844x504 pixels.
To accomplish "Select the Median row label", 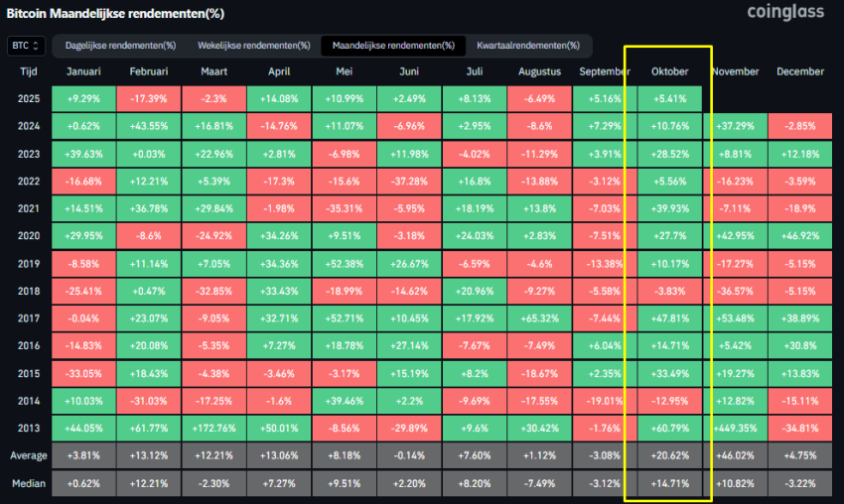I will point(29,483).
